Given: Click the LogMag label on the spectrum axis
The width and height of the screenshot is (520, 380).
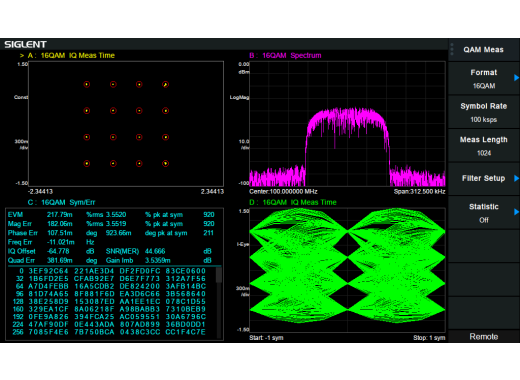Looking at the screenshot, I should pyautogui.click(x=239, y=97).
